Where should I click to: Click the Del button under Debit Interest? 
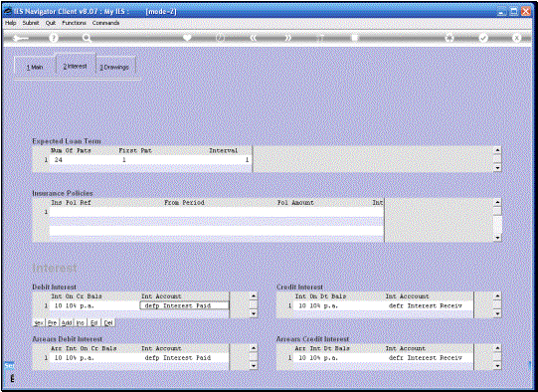pyautogui.click(x=108, y=322)
